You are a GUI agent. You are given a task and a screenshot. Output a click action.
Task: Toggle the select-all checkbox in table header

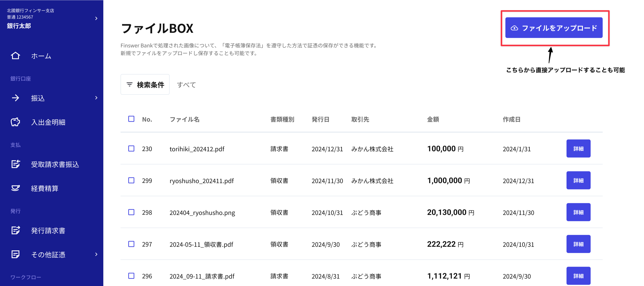131,119
